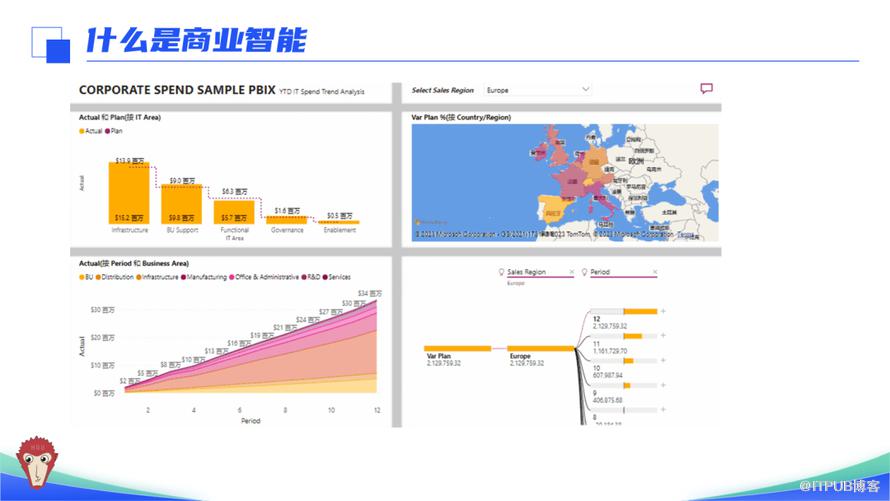
Task: Click the R&D legend item
Action: click(311, 277)
